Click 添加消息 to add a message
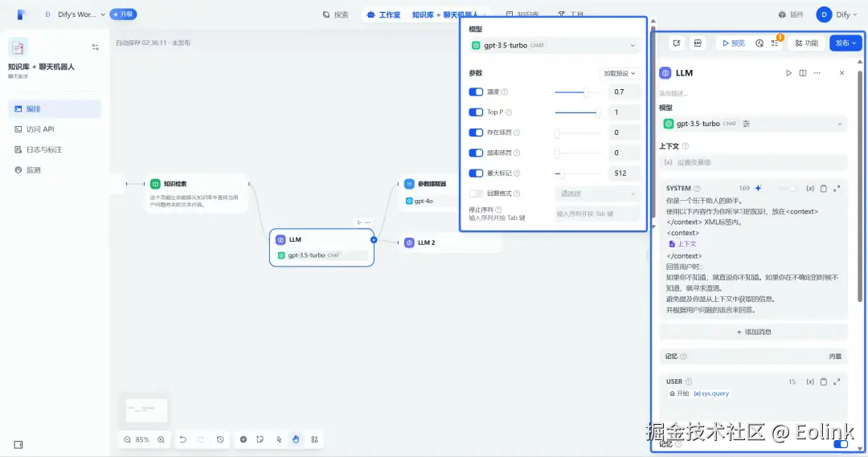The width and height of the screenshot is (868, 457). (x=753, y=332)
